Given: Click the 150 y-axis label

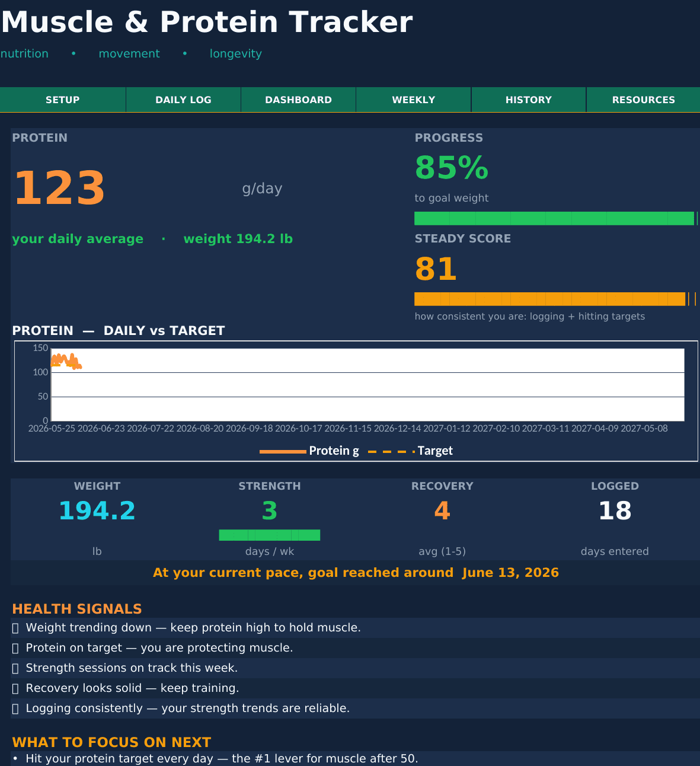Looking at the screenshot, I should 40,348.
